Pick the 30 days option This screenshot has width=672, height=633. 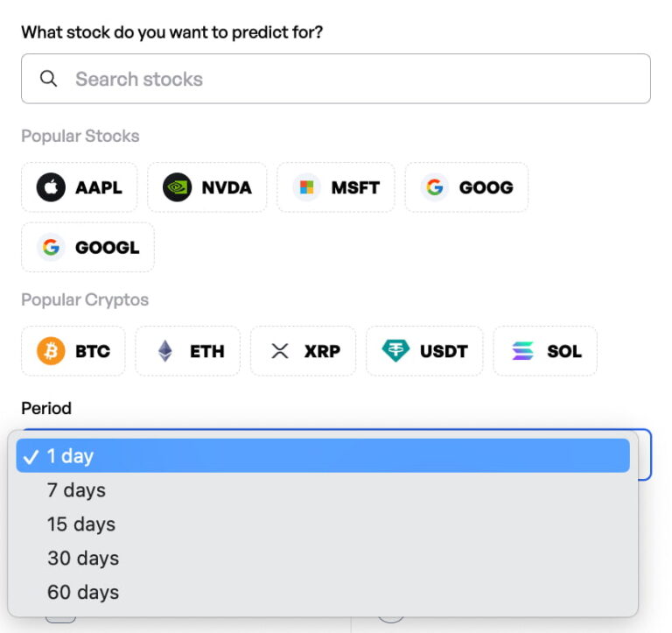point(82,558)
